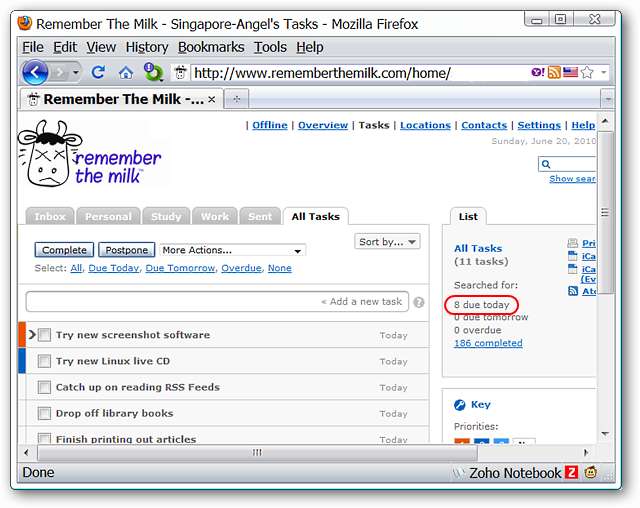Open the dropdown arrow beside the forward button
The height and width of the screenshot is (508, 640).
click(x=76, y=72)
